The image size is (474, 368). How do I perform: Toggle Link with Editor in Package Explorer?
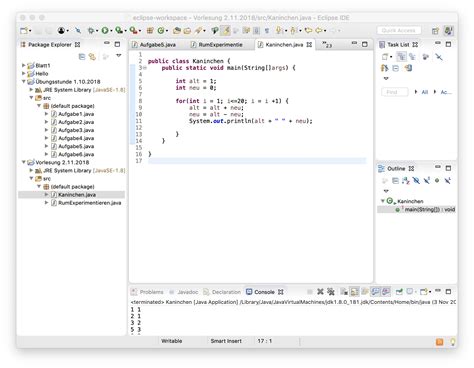pyautogui.click(x=92, y=57)
